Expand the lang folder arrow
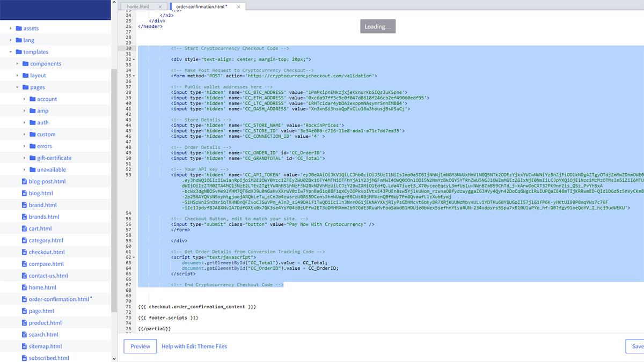 pos(11,40)
